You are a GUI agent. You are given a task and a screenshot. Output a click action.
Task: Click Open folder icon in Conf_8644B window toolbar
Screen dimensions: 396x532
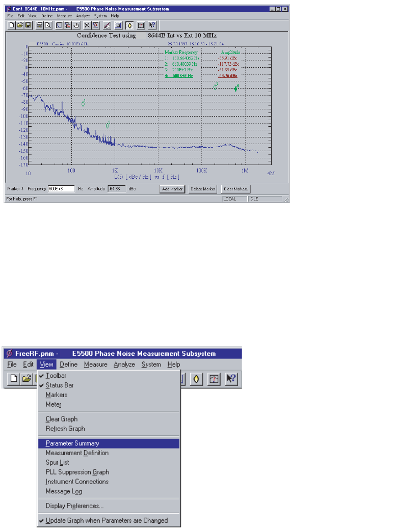(x=20, y=25)
